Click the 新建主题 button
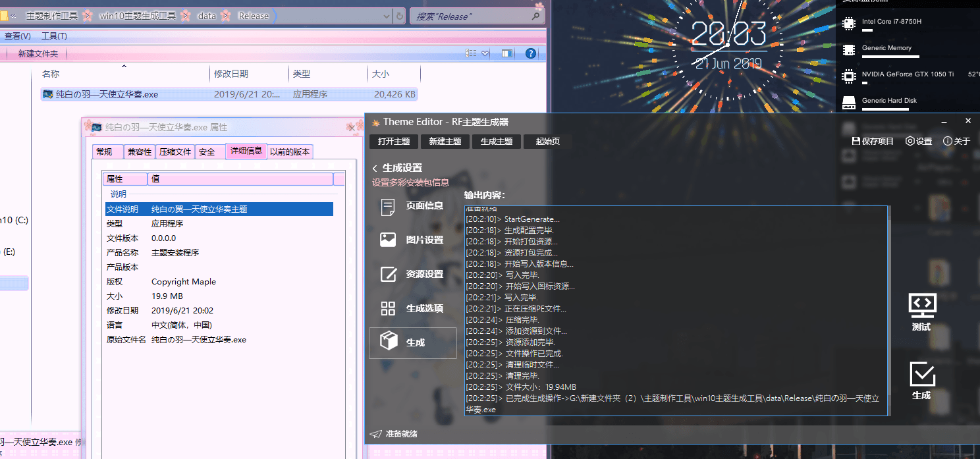This screenshot has width=980, height=459. click(445, 141)
